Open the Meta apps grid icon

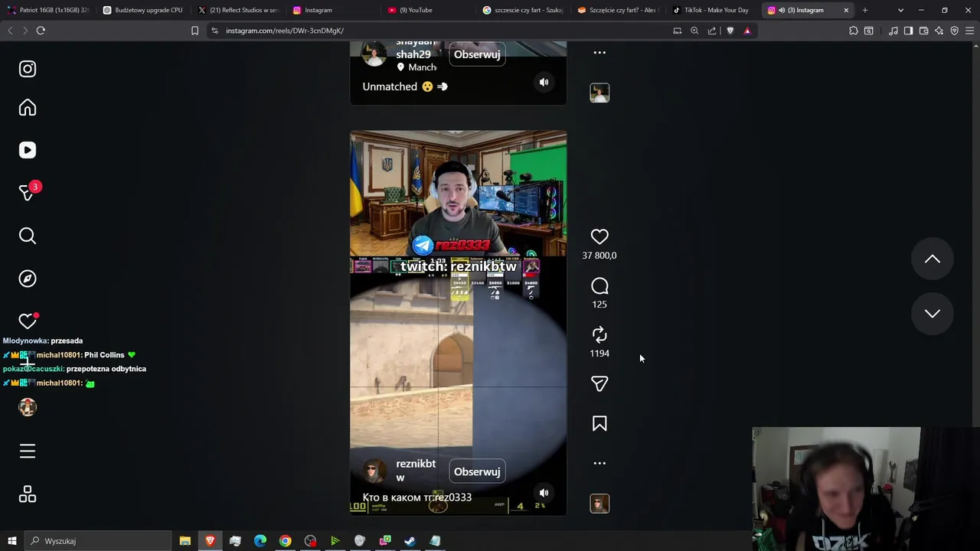point(28,494)
